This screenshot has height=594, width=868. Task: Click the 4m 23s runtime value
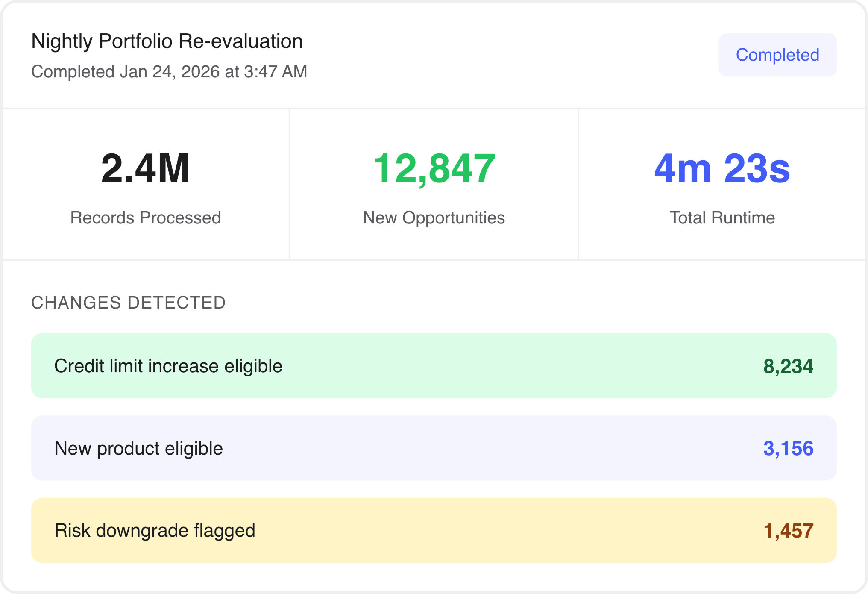(x=722, y=168)
